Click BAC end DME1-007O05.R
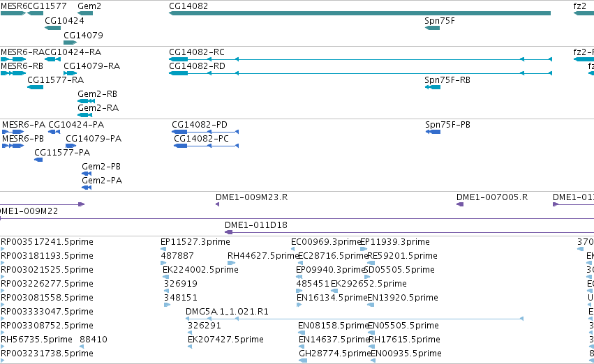Image resolution: width=594 pixels, height=364 pixels. tap(492, 197)
